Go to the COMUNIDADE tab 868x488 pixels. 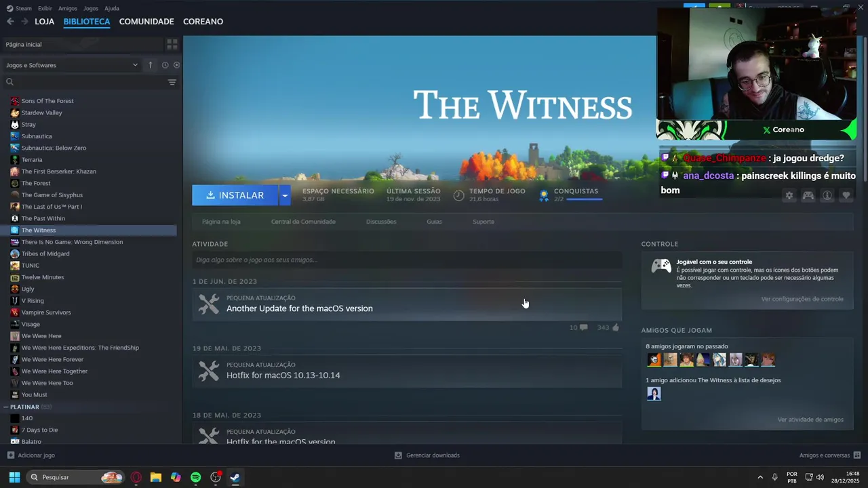[x=146, y=22]
